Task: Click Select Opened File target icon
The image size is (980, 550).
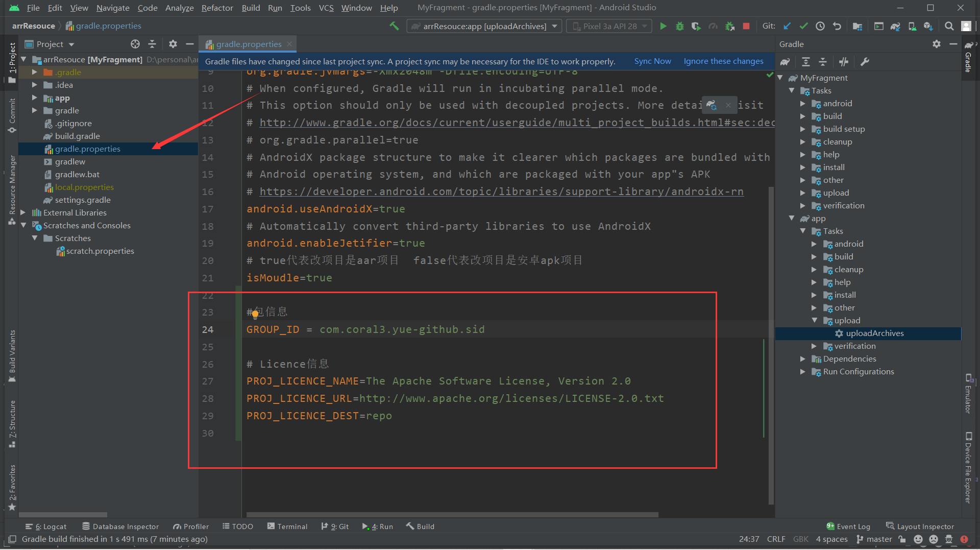Action: pos(135,44)
